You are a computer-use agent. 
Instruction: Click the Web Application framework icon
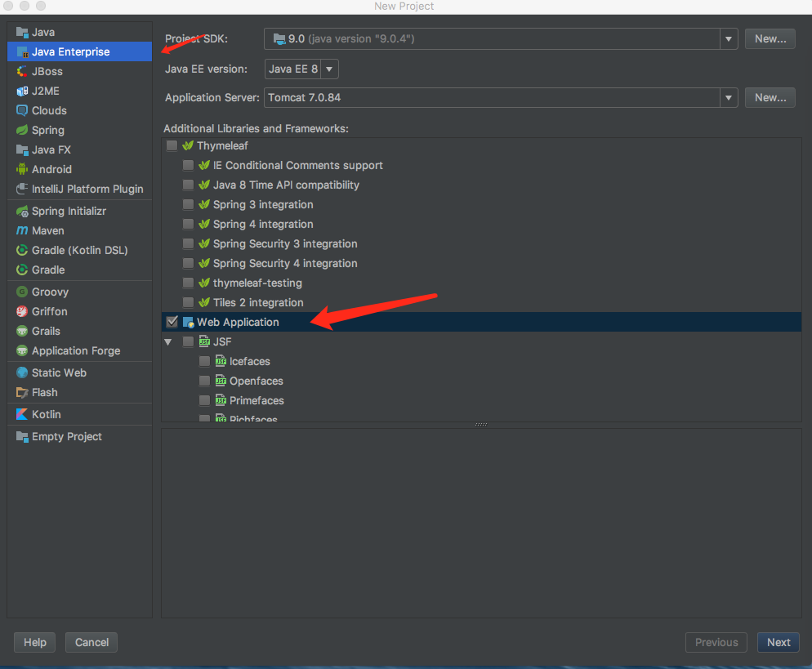coord(189,322)
